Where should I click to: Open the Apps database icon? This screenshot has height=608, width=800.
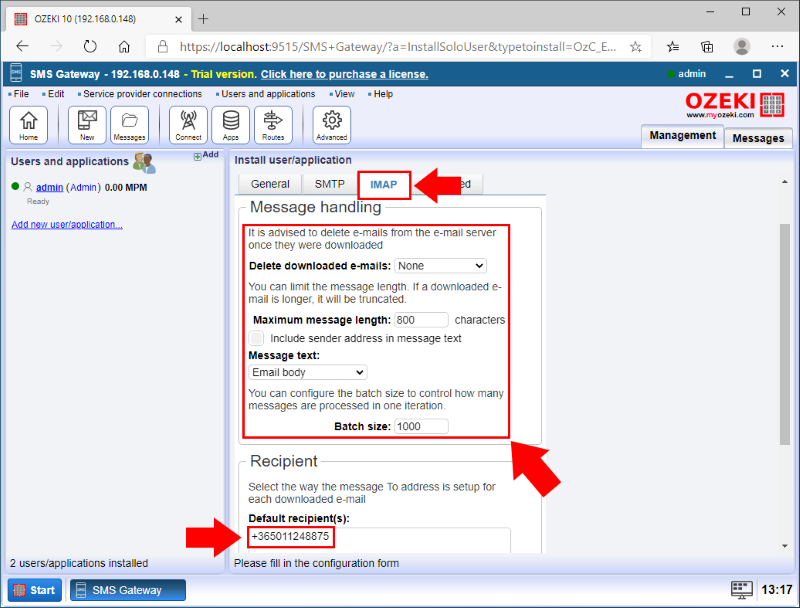point(231,125)
